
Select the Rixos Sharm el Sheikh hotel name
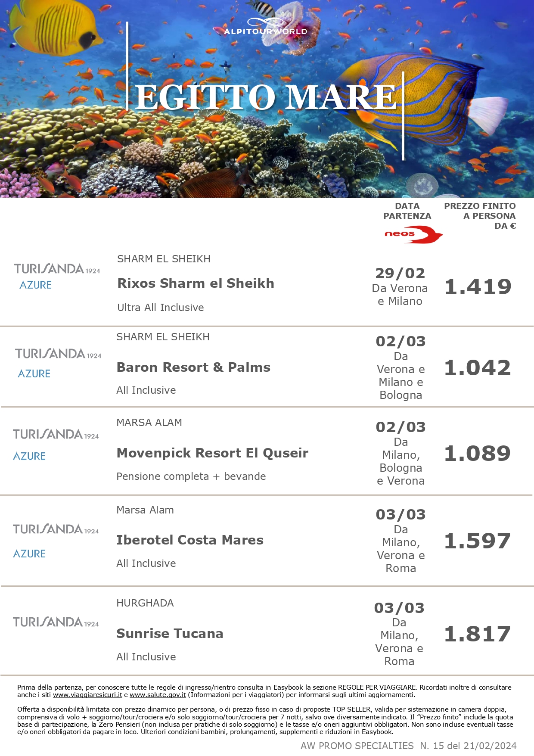tap(196, 283)
